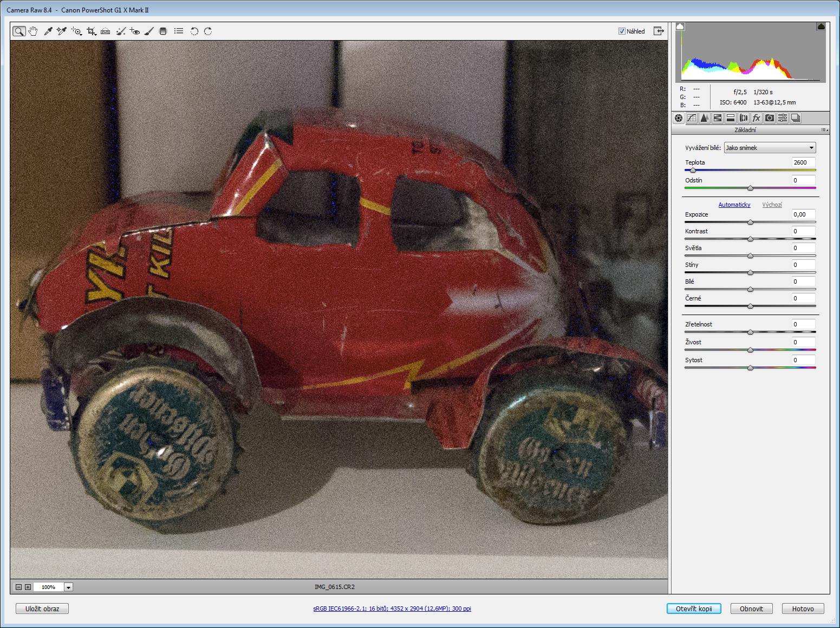
Task: Rotate image 90° counterclockwise
Action: pyautogui.click(x=194, y=31)
